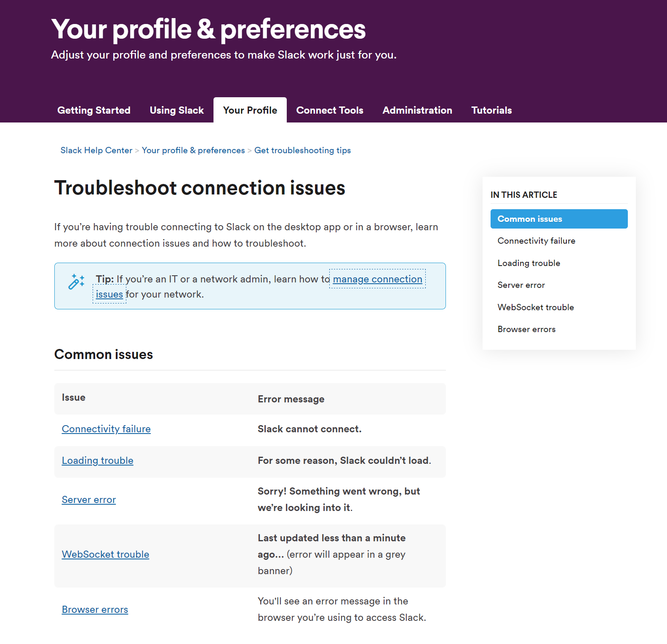Open the Connect Tools tab
Viewport: 667px width, 644px height.
pyautogui.click(x=330, y=110)
